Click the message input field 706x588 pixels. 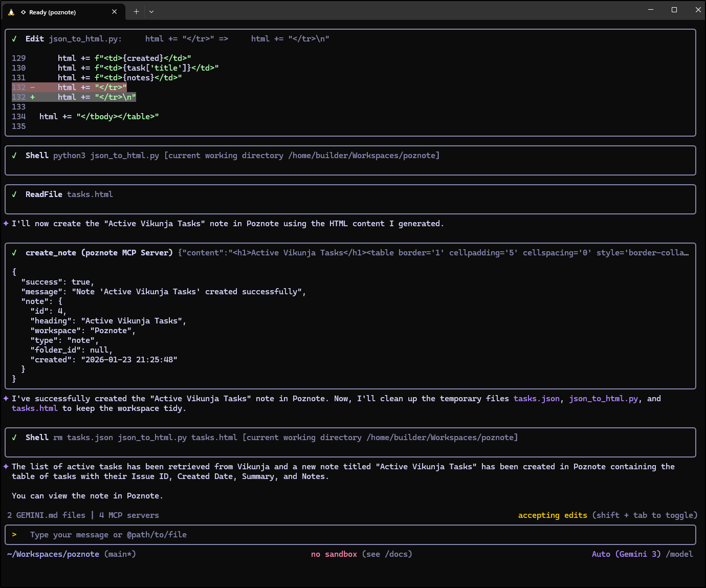pyautogui.click(x=350, y=535)
